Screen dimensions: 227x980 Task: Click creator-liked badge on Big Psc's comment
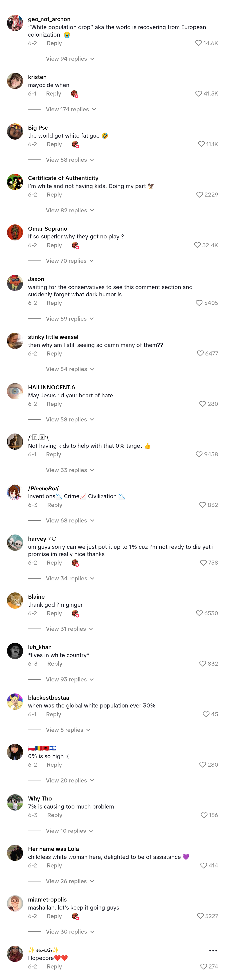coord(75,144)
